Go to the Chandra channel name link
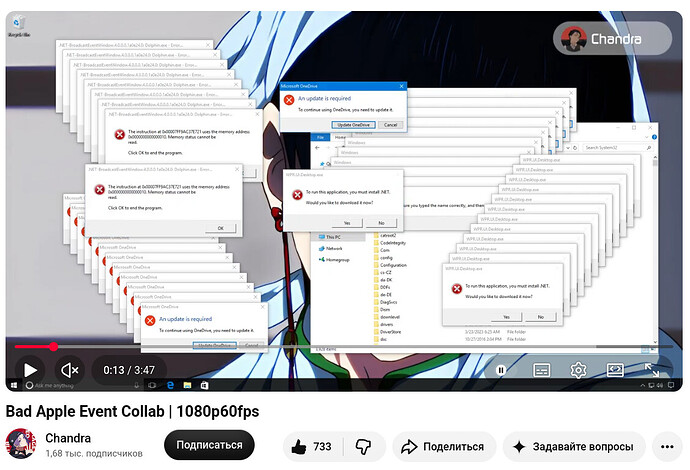 tap(68, 438)
